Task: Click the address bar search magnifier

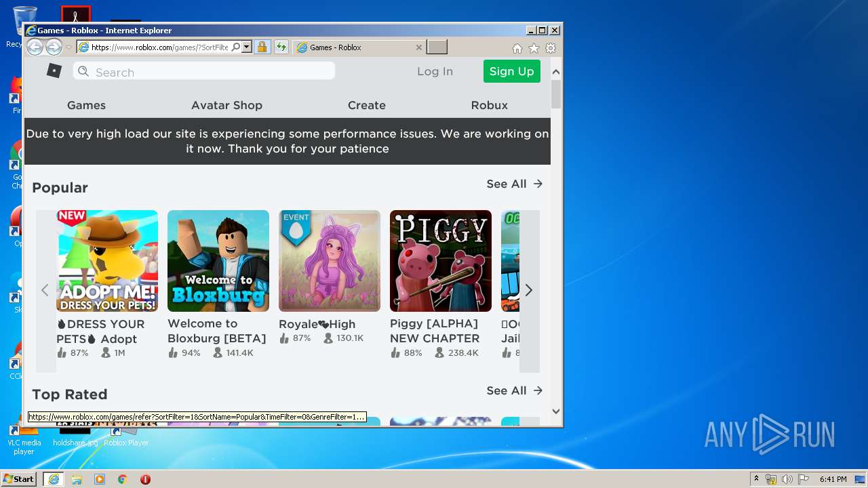Action: [235, 47]
